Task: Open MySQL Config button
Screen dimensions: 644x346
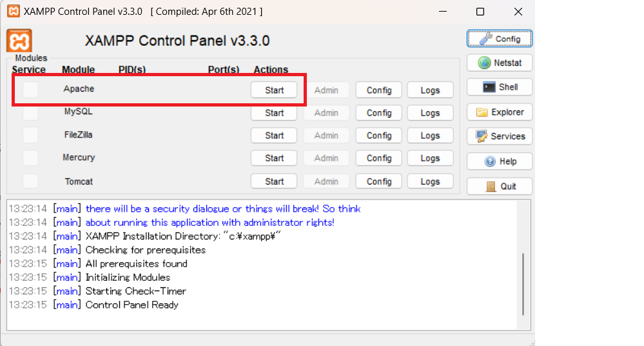Action: coord(378,113)
